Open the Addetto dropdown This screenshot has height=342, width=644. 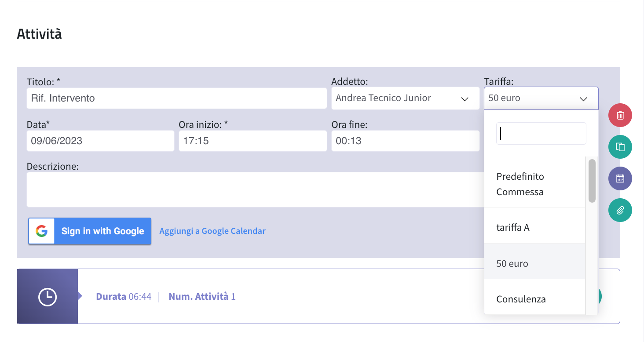(405, 98)
